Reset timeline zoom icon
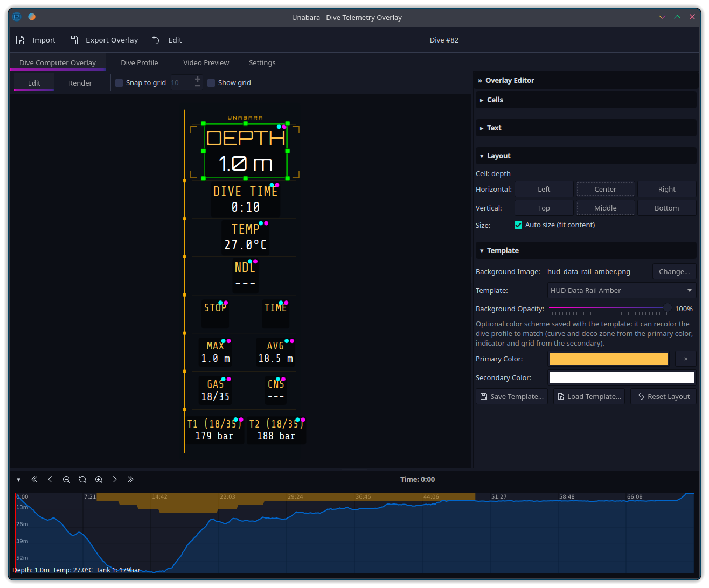The height and width of the screenshot is (588, 709). point(82,479)
